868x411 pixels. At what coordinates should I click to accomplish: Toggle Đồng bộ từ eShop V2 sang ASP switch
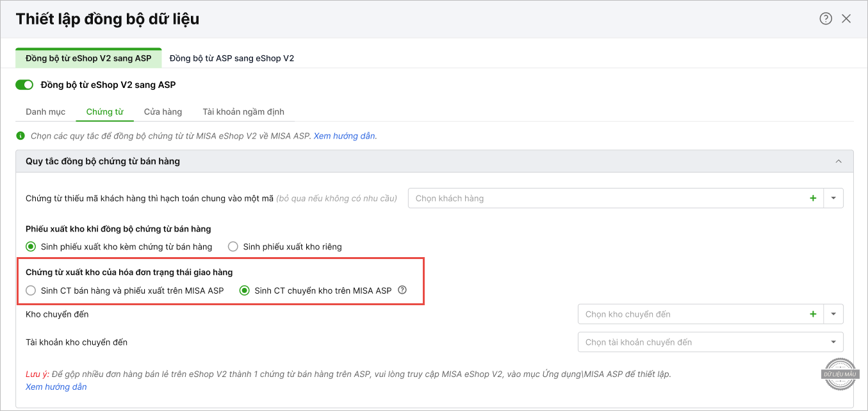tap(24, 85)
